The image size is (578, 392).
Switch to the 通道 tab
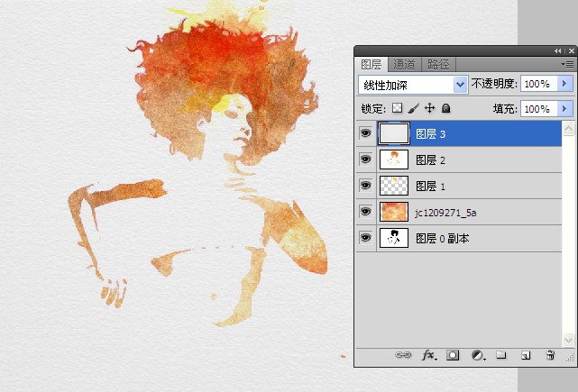(x=405, y=64)
